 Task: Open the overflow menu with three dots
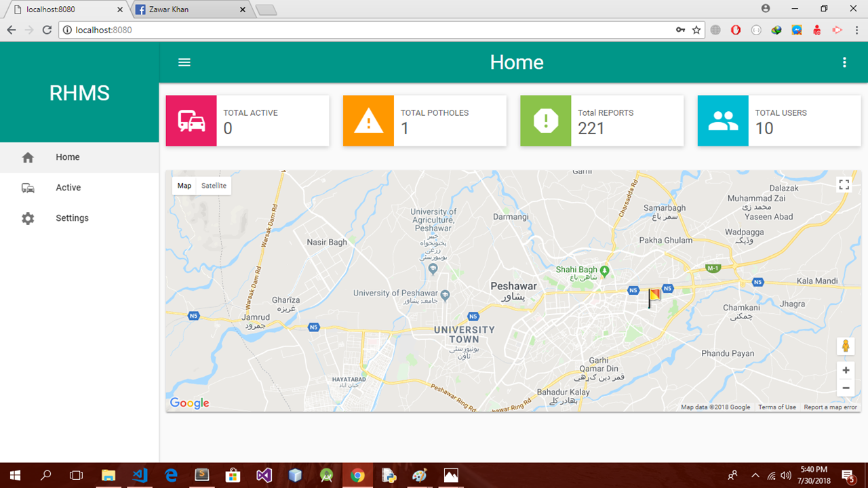tap(844, 62)
